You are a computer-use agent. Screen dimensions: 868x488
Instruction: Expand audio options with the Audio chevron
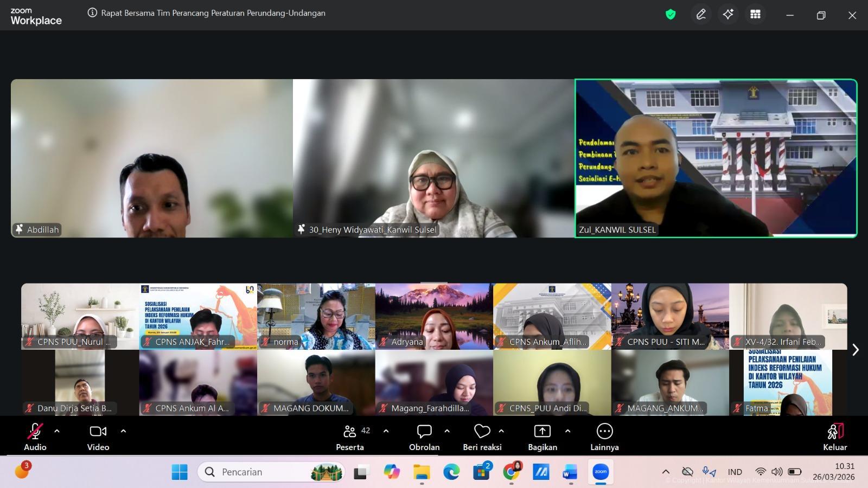[57, 431]
